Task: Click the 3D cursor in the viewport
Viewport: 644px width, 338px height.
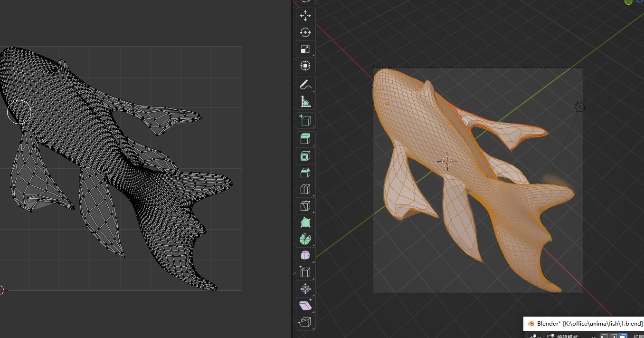Action: point(447,161)
